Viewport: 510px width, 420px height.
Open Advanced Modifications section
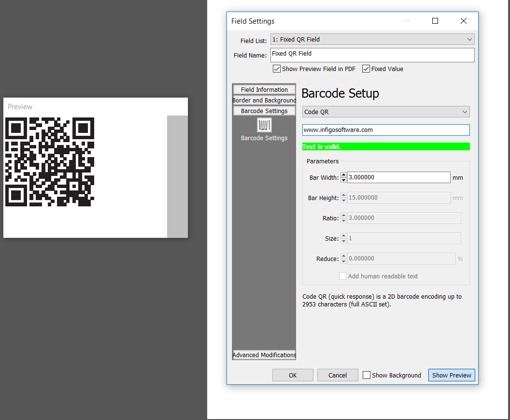click(264, 355)
